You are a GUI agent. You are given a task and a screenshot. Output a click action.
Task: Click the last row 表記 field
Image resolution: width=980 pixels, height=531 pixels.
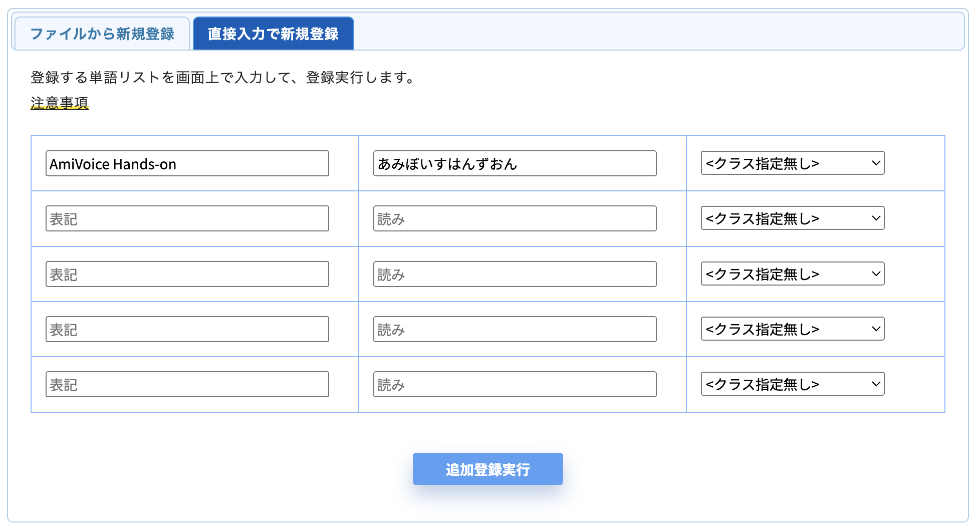pyautogui.click(x=187, y=384)
